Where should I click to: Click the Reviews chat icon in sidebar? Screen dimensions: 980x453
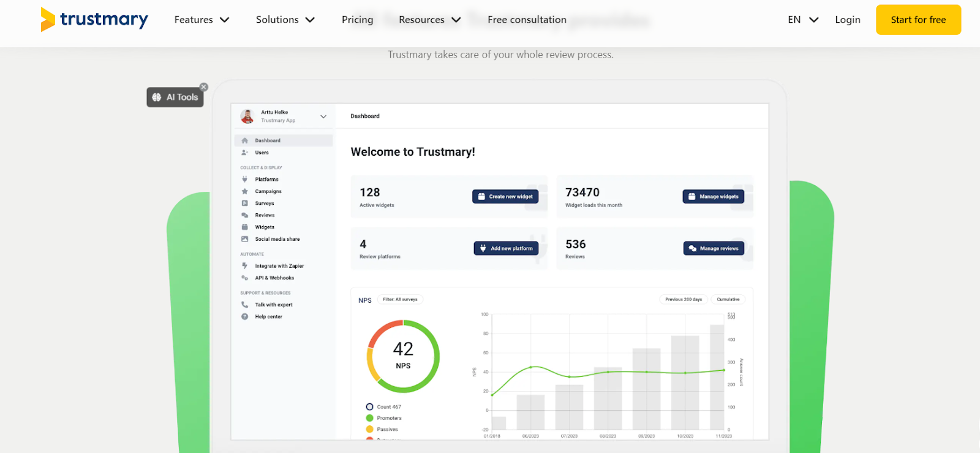[245, 215]
